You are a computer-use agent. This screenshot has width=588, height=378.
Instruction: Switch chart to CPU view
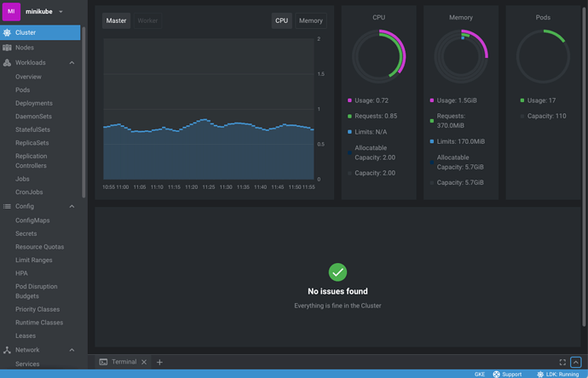pyautogui.click(x=282, y=20)
